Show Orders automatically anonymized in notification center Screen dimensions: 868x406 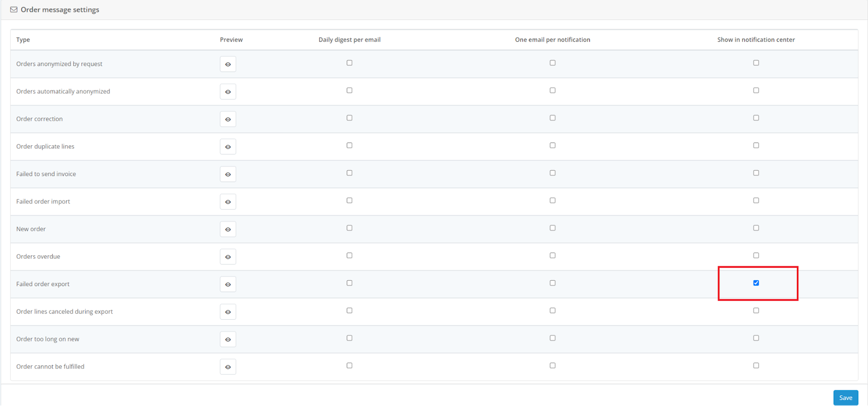tap(756, 91)
